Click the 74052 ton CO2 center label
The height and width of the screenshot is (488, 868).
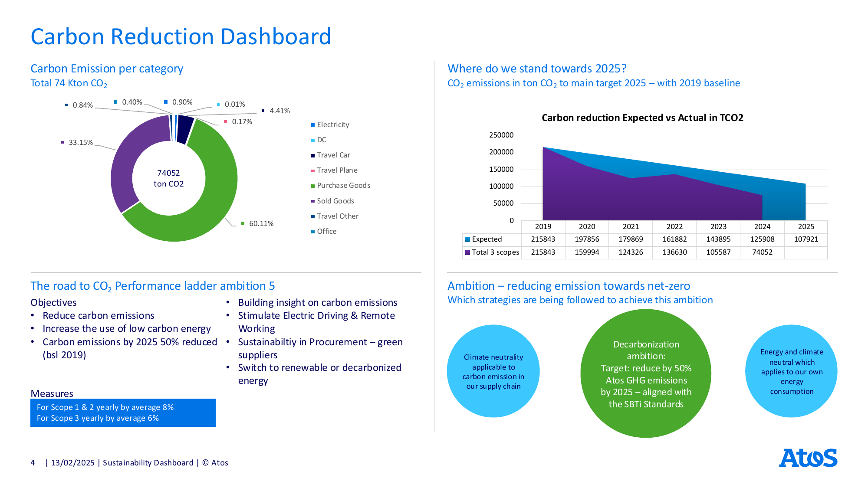pyautogui.click(x=169, y=178)
